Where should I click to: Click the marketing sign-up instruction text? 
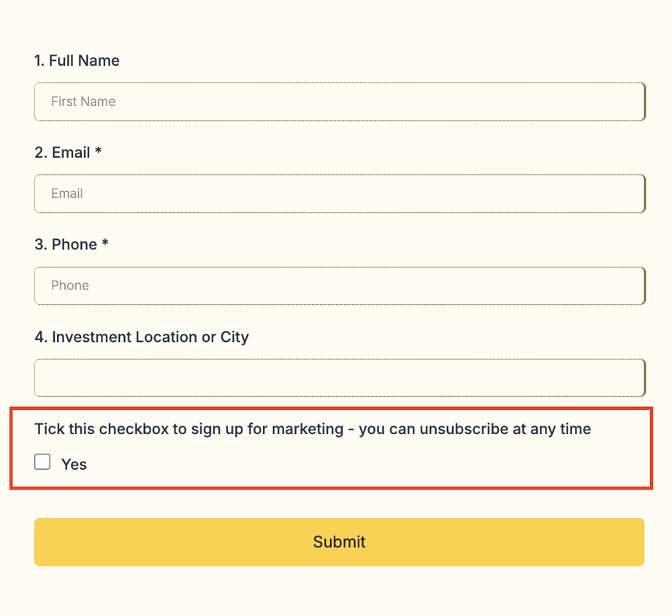pyautogui.click(x=312, y=429)
